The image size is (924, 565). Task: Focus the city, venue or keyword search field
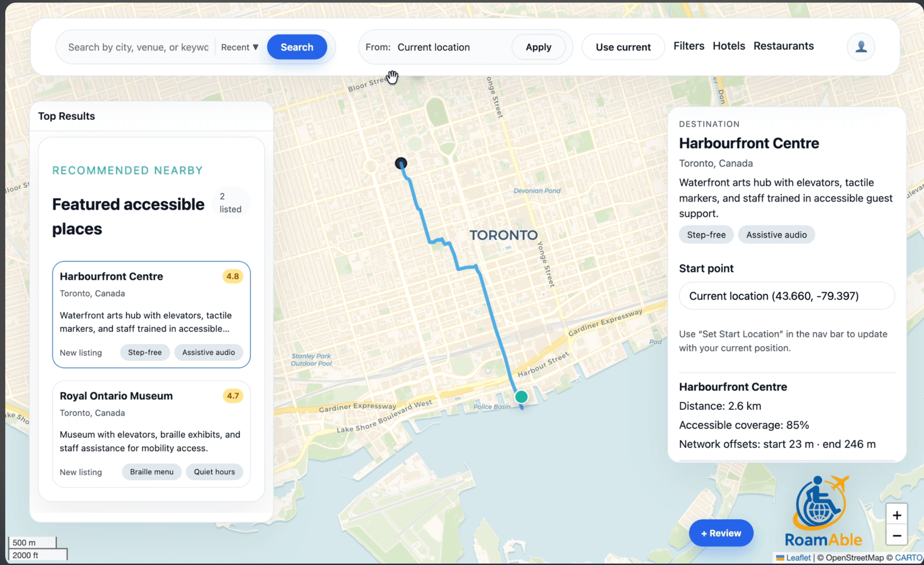[x=139, y=47]
